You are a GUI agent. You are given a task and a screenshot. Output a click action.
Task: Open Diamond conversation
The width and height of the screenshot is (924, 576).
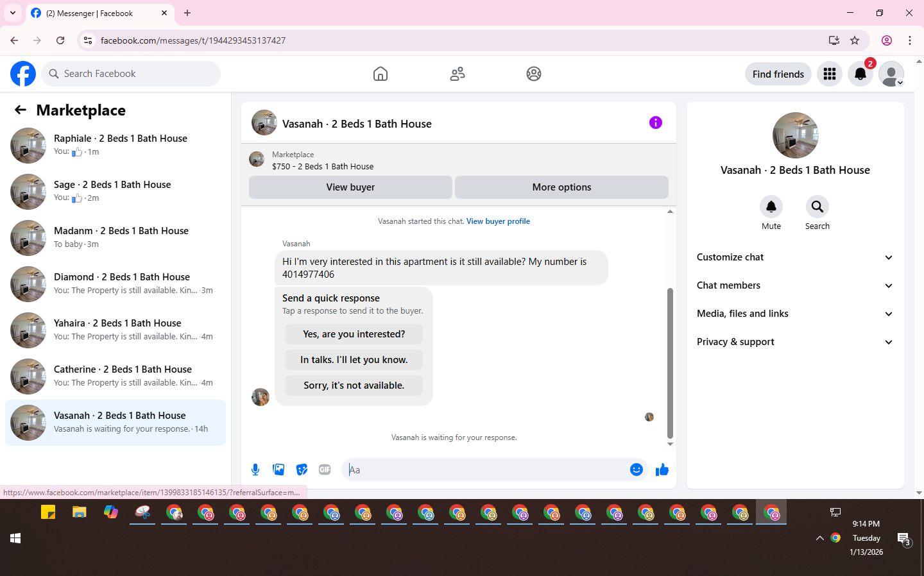tap(116, 284)
